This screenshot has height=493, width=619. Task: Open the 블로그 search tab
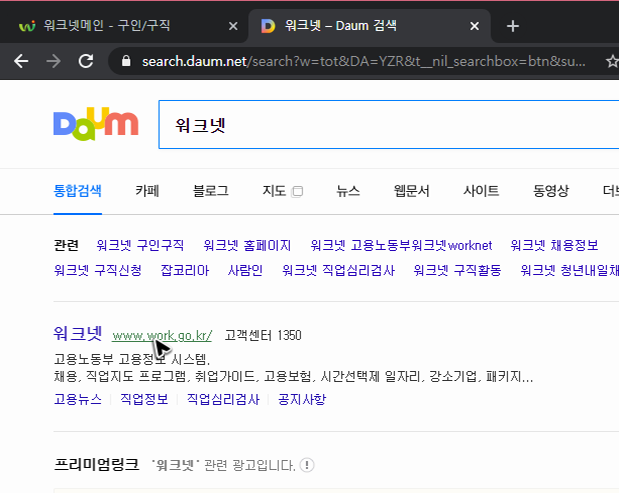(x=210, y=191)
